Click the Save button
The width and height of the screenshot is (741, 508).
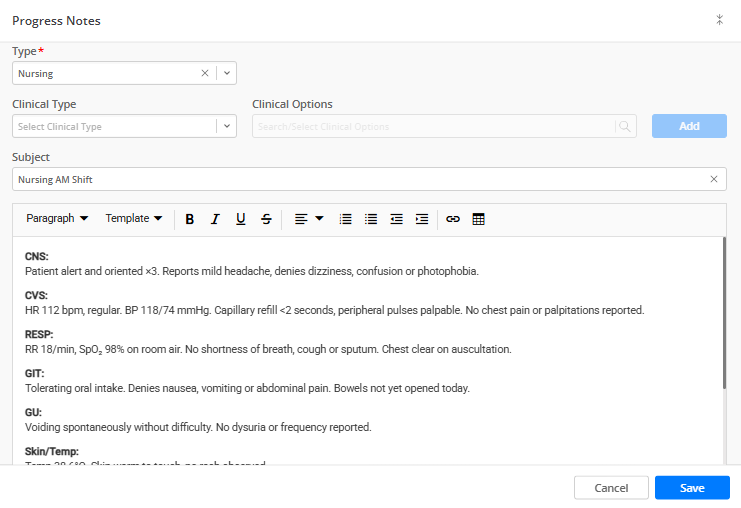692,488
